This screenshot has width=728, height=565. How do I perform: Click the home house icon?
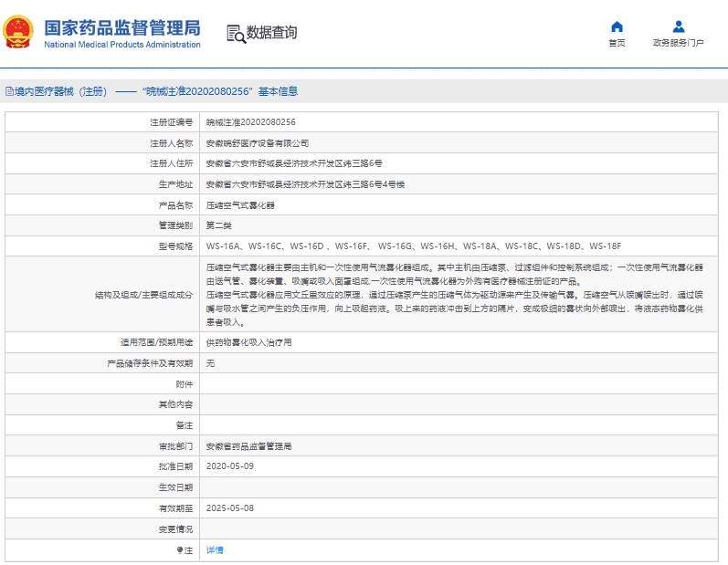[617, 26]
